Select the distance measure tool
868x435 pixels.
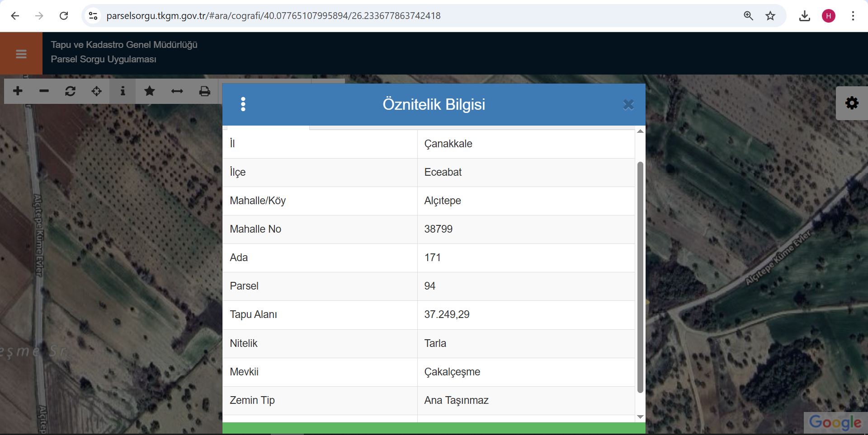click(x=177, y=91)
